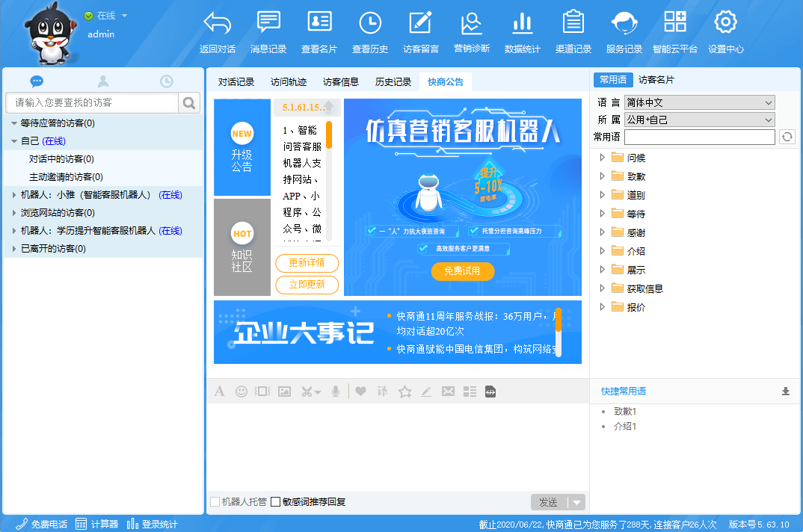Toggle the 机器人托管 checkbox
The image size is (803, 532).
click(215, 502)
